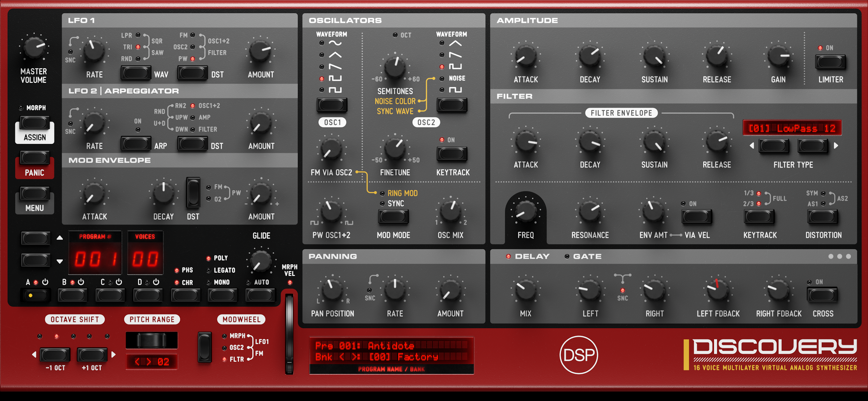Click the MOD MODE button
Viewport: 868px width, 401px height.
point(393,217)
